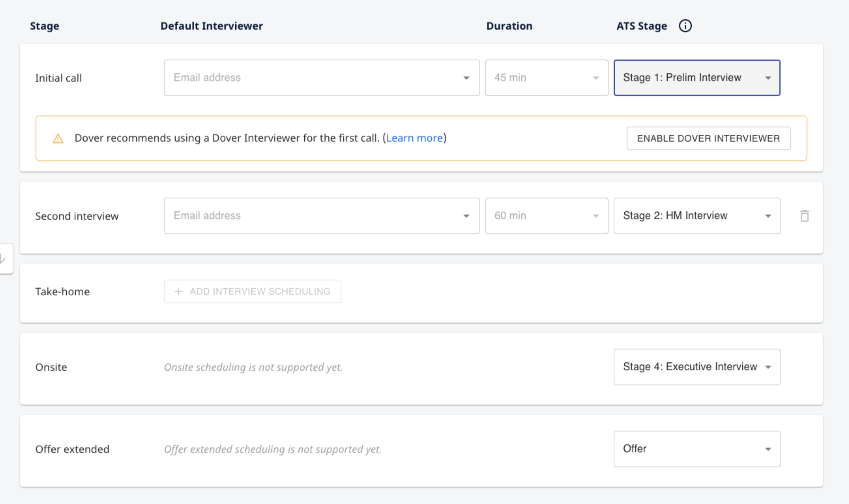Click the collapsed side panel arrow tab
This screenshot has width=849, height=504.
coord(6,259)
